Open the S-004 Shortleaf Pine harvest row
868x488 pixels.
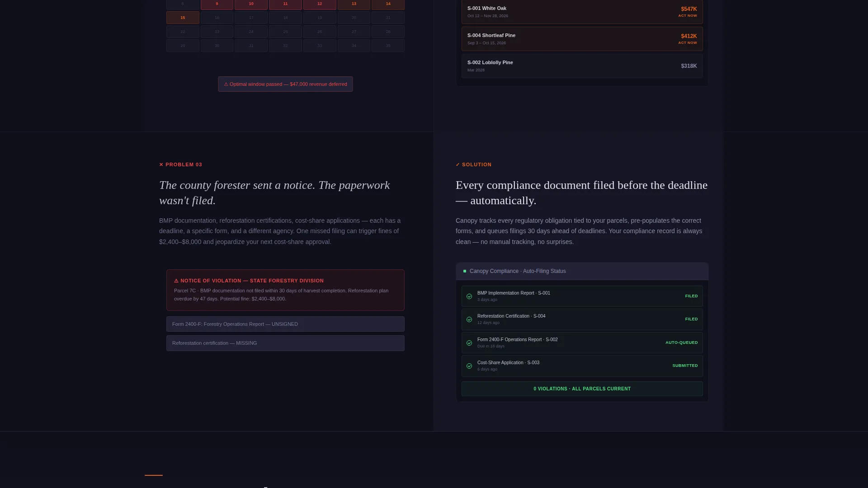(x=582, y=39)
